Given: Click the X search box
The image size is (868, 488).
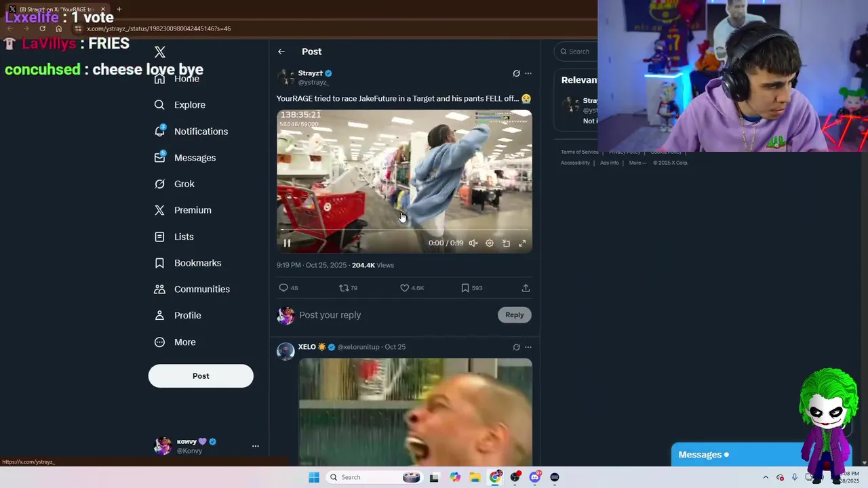Looking at the screenshot, I should pos(576,52).
